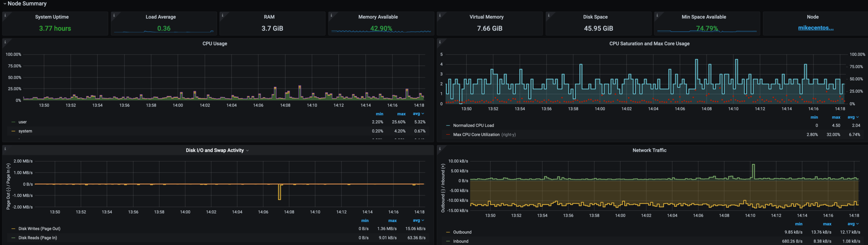The height and width of the screenshot is (245, 868).
Task: Open the Network Traffic panel title menu
Action: coord(649,150)
